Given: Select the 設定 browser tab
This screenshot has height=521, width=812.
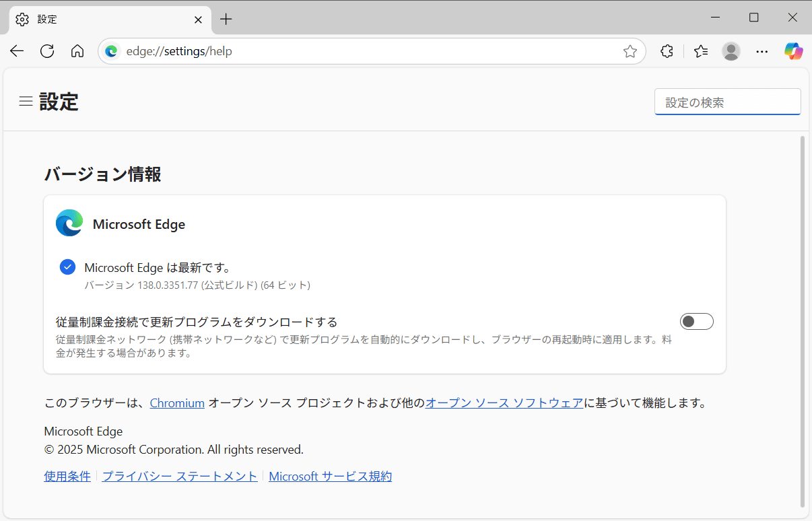Looking at the screenshot, I should point(110,20).
